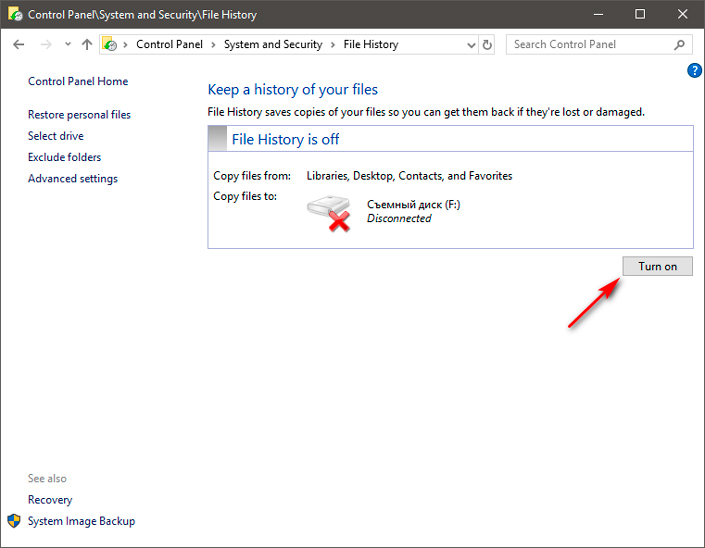Open Restore personal files link
Screen dimensions: 705x548
click(79, 115)
